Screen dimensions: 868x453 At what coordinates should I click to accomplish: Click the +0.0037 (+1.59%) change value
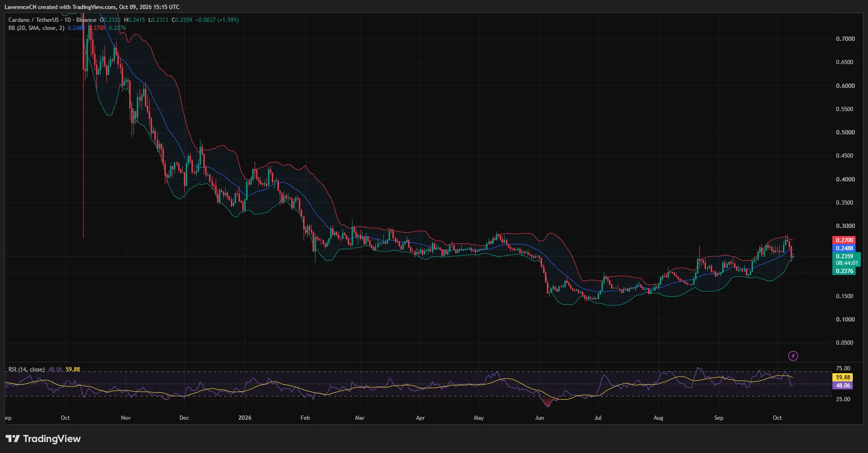[x=217, y=20]
